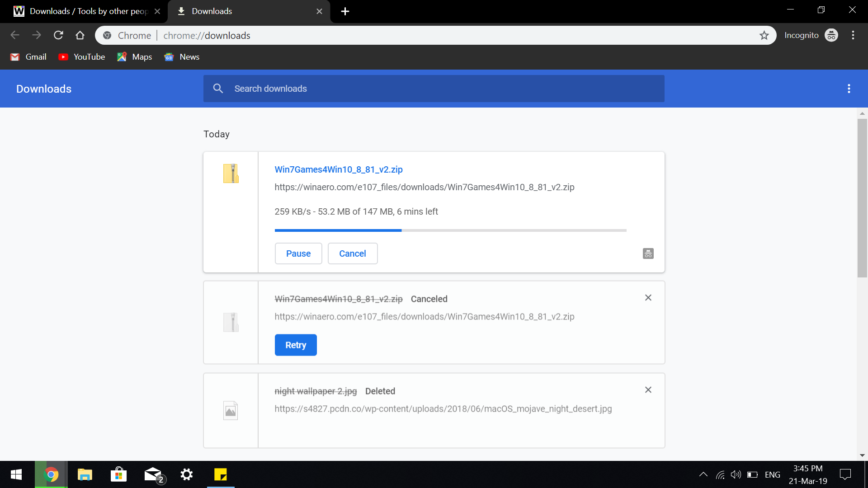Open the Downloads page more actions menu
The height and width of the screenshot is (488, 868).
(x=849, y=89)
